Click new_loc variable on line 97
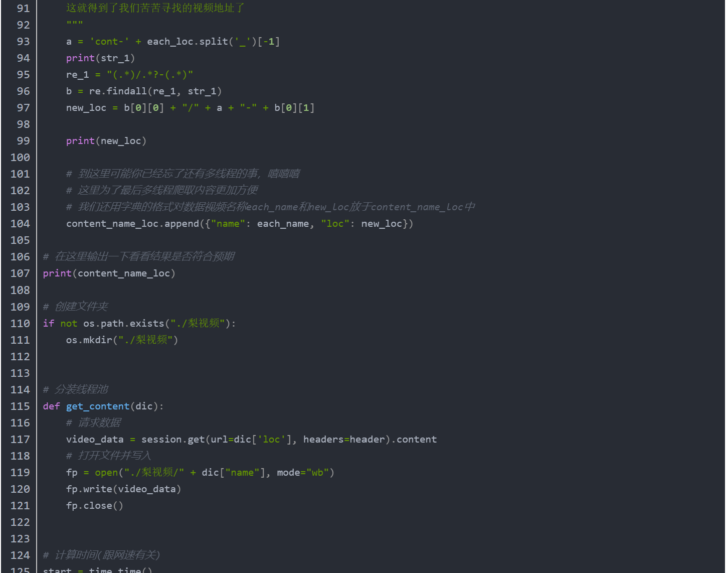The image size is (728, 573). [x=86, y=108]
